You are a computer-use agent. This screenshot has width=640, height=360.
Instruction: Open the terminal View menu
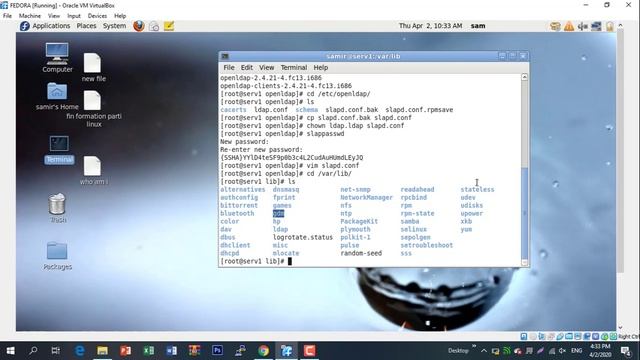tap(266, 68)
